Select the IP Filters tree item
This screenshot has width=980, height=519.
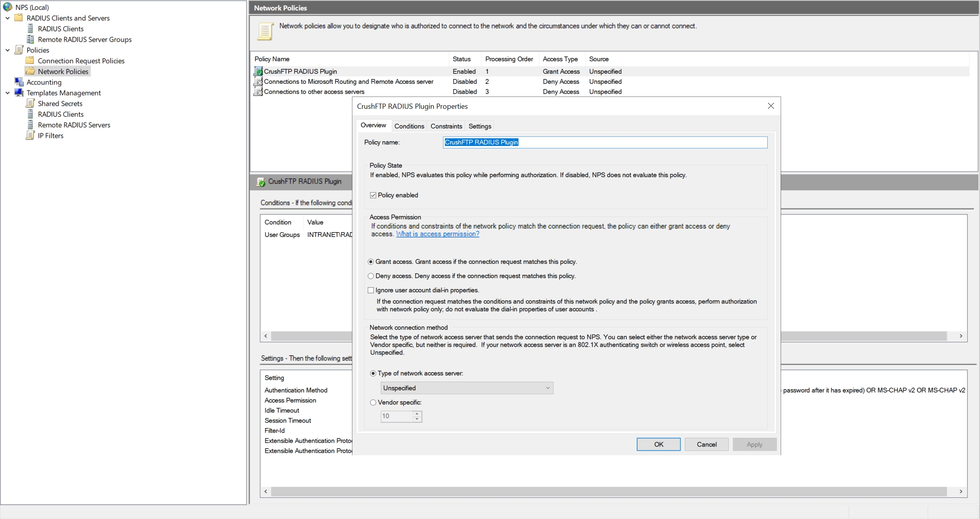coord(51,135)
